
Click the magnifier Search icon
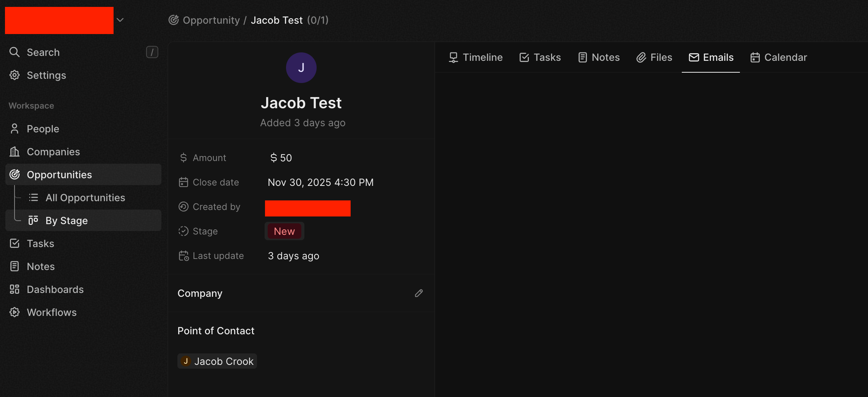(x=15, y=52)
